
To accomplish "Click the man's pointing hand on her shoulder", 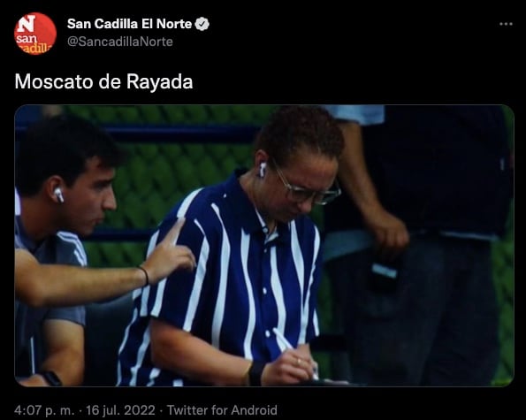I will click(171, 250).
